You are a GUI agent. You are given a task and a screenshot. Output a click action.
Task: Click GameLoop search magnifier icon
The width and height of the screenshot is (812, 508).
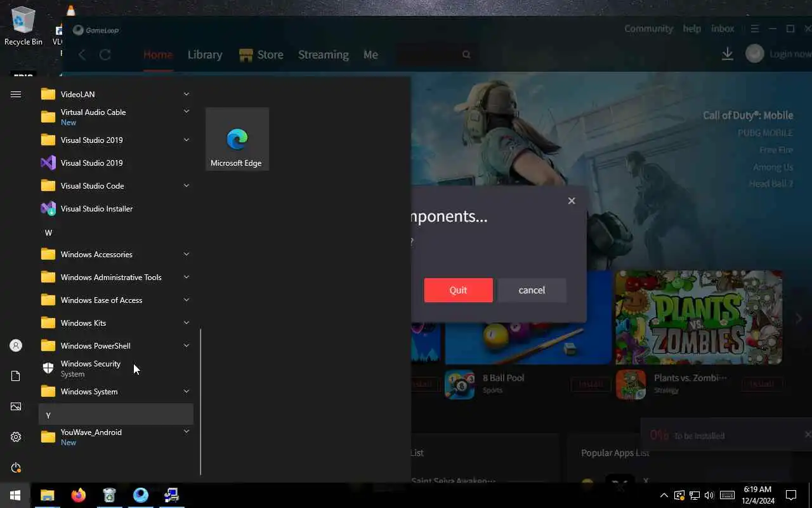466,55
